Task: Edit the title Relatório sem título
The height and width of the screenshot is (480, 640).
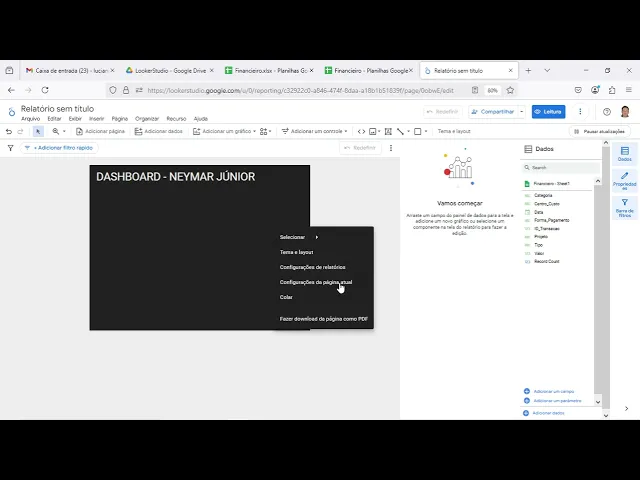Action: (x=58, y=109)
